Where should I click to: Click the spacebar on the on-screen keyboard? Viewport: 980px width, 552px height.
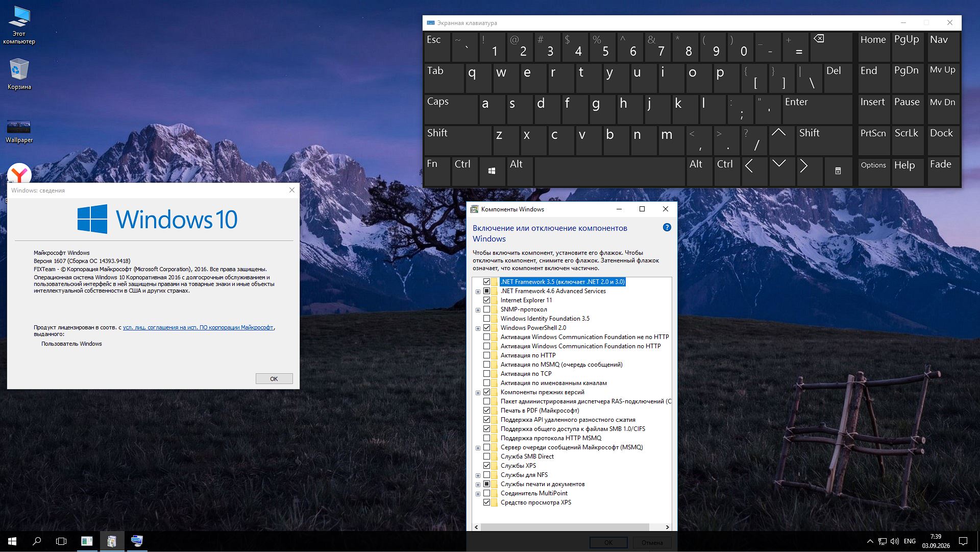coord(609,171)
